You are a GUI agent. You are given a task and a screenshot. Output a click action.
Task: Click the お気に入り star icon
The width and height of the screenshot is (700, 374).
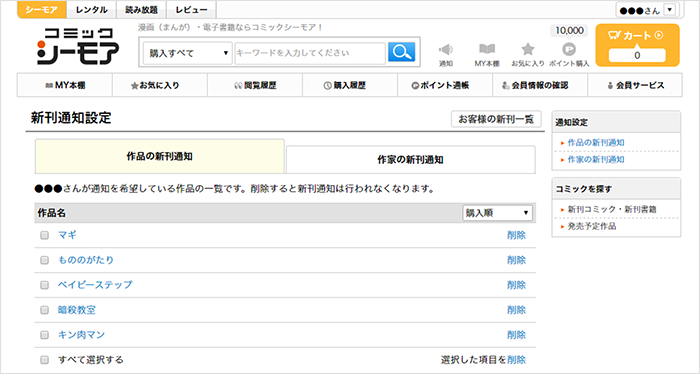click(528, 49)
